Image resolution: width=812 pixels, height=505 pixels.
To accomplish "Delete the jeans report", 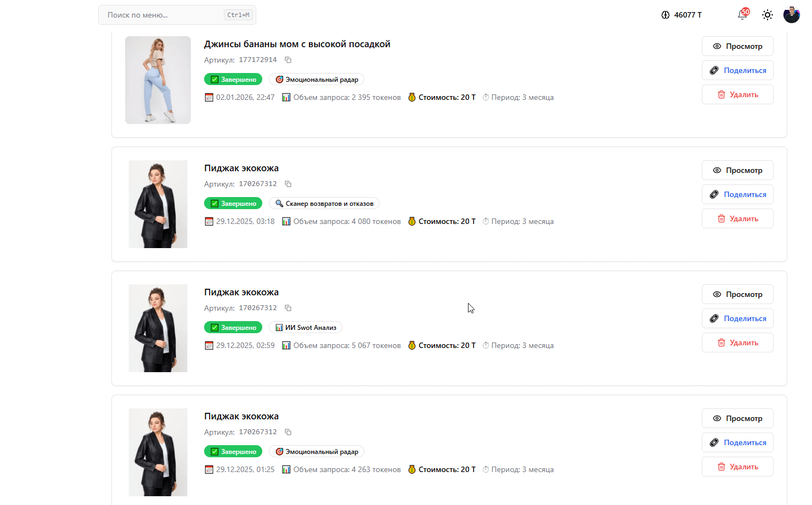I will (737, 94).
